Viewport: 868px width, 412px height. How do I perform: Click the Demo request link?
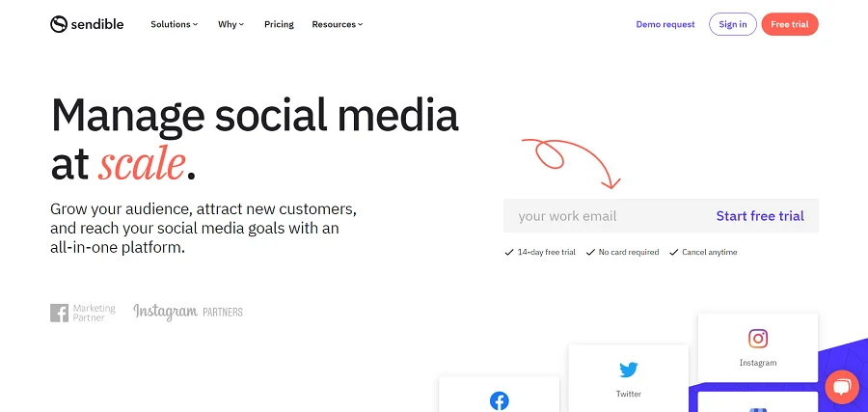pos(665,24)
